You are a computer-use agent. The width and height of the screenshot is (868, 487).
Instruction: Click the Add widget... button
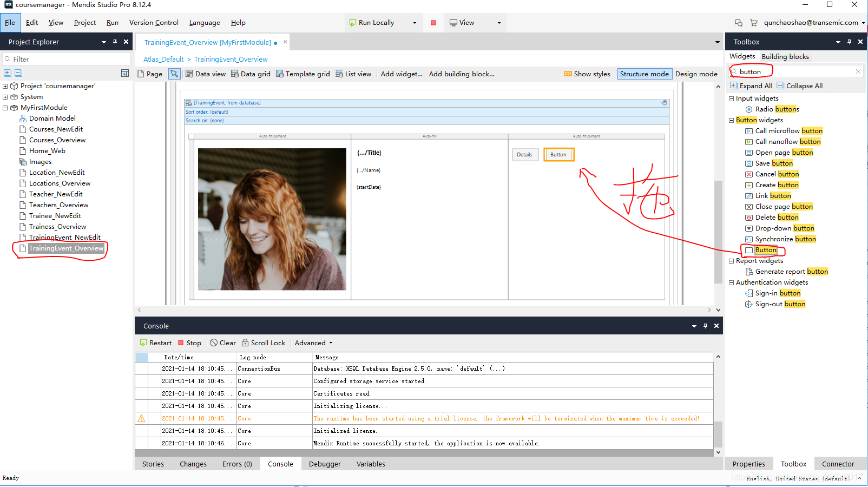tap(402, 74)
